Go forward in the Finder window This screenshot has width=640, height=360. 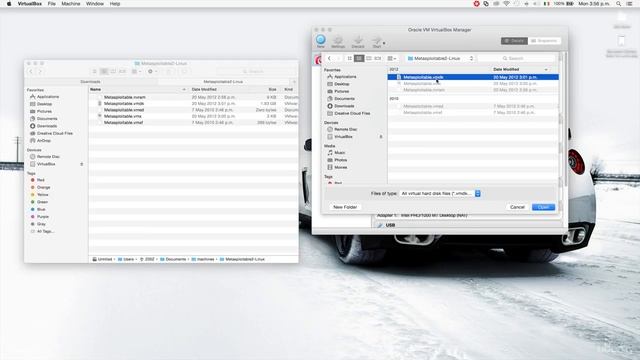(x=40, y=71)
